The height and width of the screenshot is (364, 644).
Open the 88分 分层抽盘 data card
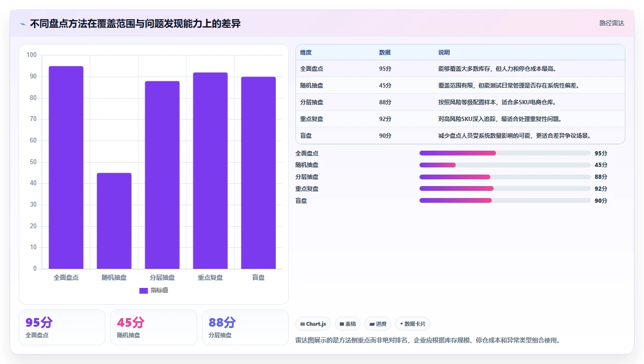pos(245,327)
